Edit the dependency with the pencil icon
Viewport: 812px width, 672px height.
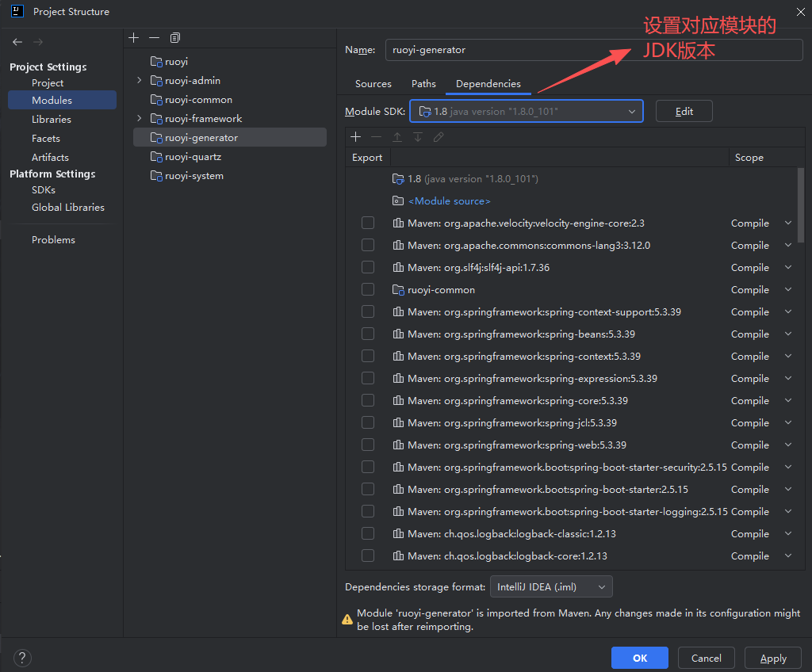(x=439, y=136)
